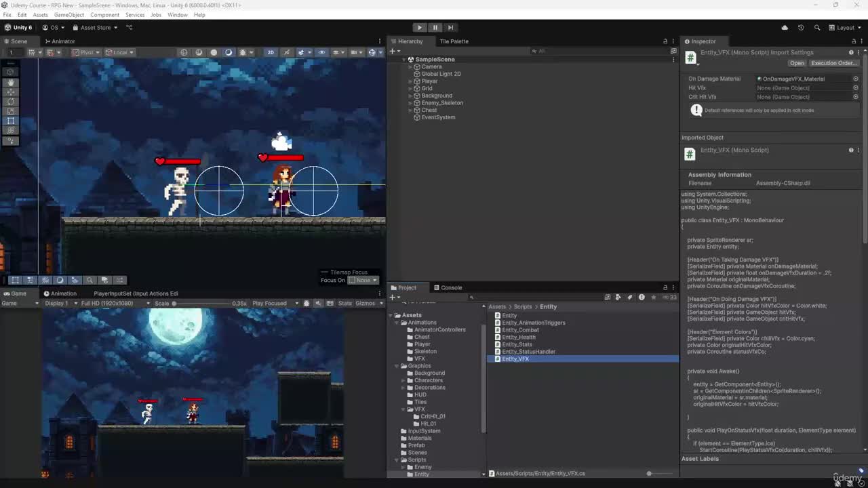Toggle mute audio in Game view
The width and height of the screenshot is (868, 488).
click(318, 303)
